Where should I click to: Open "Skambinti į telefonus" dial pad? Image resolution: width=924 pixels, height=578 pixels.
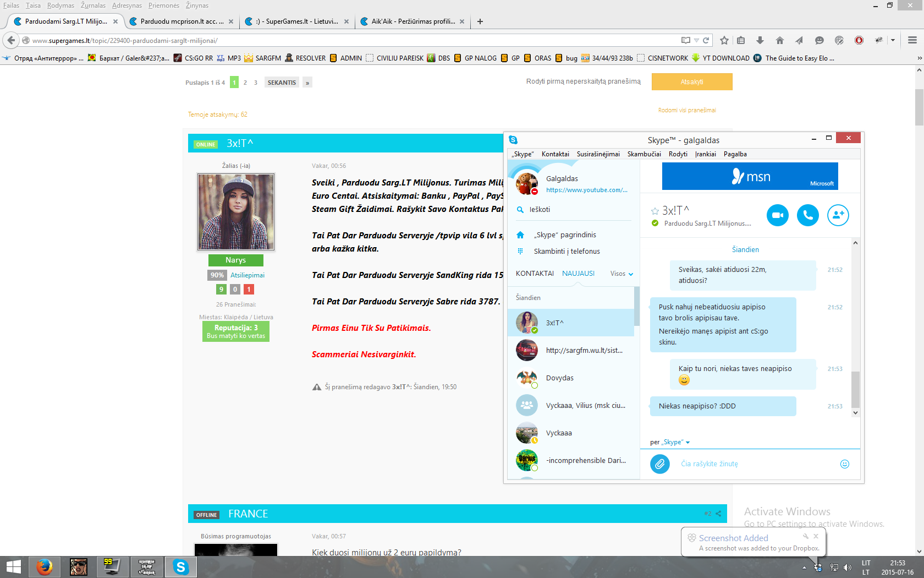[566, 251]
